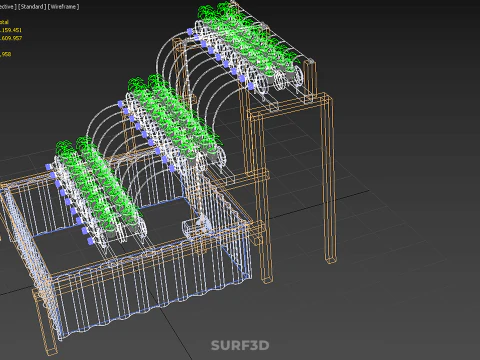Image resolution: width=480 pixels, height=360 pixels.
Task: Click the yellow 958 statistics value
Action: point(6,54)
